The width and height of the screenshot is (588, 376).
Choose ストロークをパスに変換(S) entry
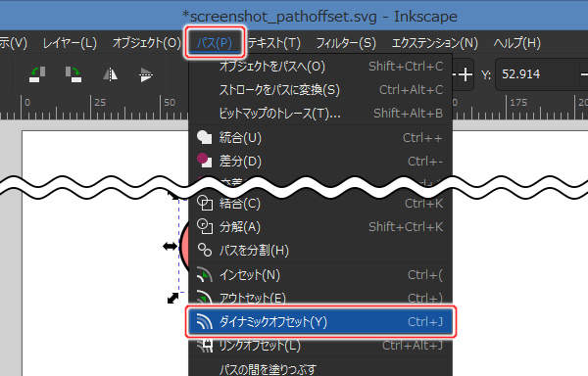tap(320, 90)
